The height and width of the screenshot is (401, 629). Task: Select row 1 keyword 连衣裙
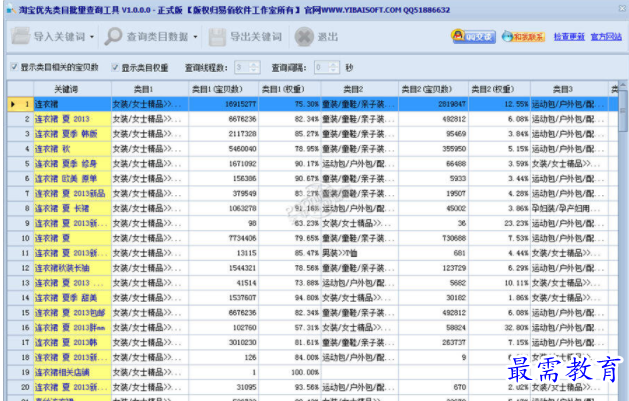pyautogui.click(x=73, y=104)
